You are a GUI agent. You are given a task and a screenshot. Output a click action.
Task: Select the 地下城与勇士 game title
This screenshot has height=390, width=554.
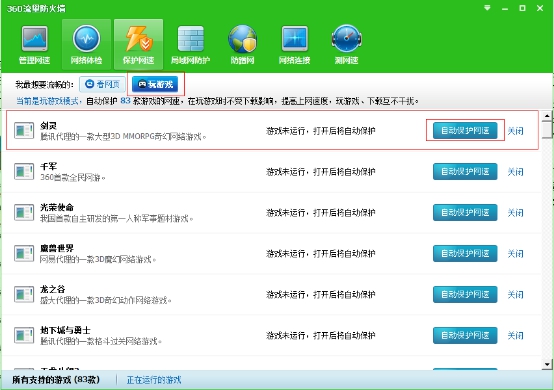65,330
